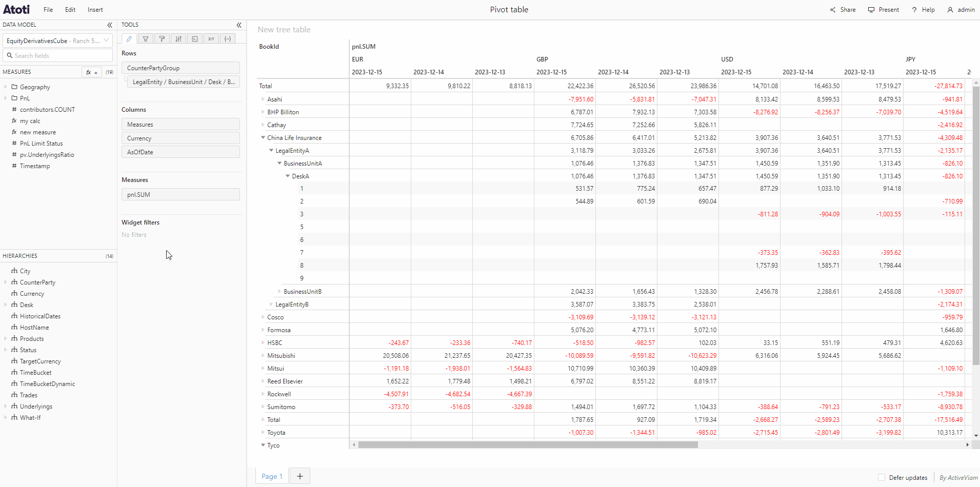Open the sliders Settings tool tab

(x=178, y=38)
